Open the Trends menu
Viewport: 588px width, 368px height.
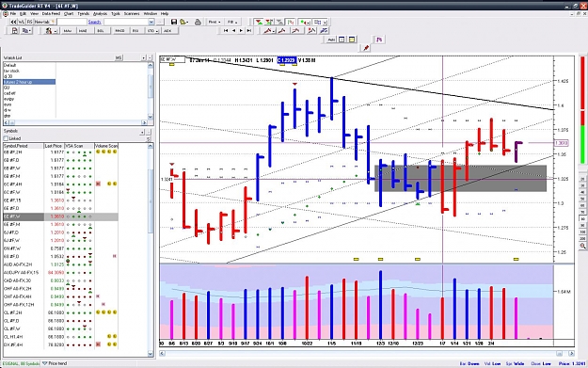tap(83, 13)
